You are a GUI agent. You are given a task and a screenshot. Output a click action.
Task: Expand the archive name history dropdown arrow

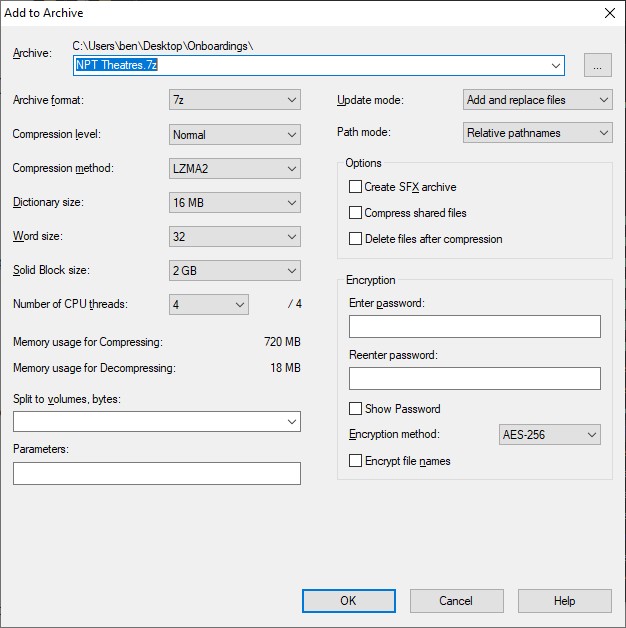556,65
